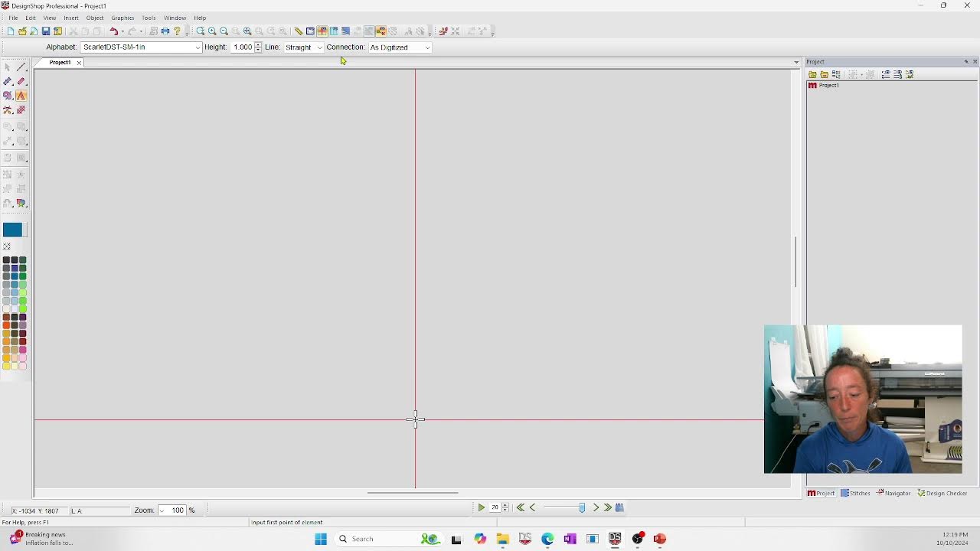The height and width of the screenshot is (551, 980).
Task: Click the Save diskette icon
Action: tap(46, 31)
